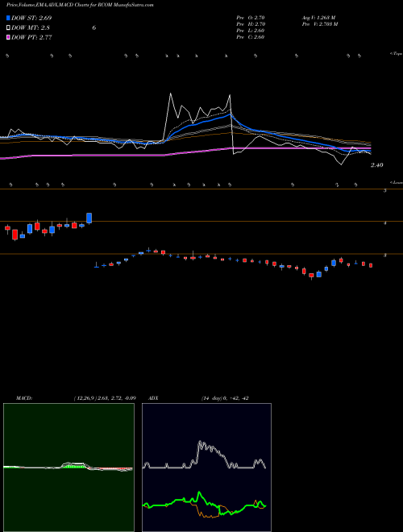The height and width of the screenshot is (532, 403).
Task: Open the green MACD indicator chart
Action: click(69, 468)
